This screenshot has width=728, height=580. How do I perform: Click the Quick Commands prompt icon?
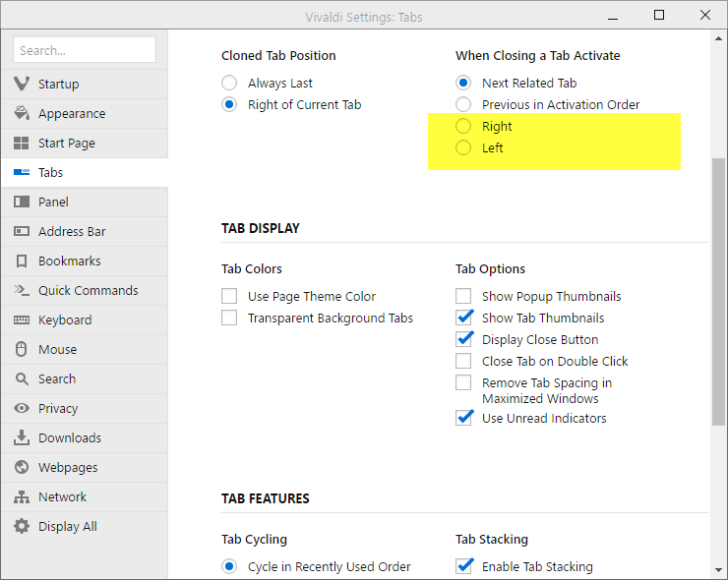tap(22, 290)
